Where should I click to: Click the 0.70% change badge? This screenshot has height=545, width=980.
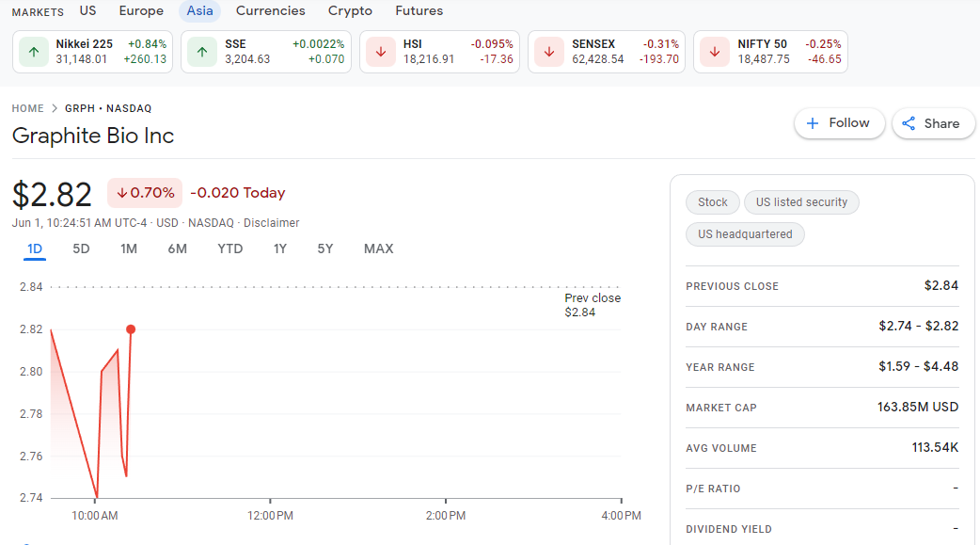tap(145, 193)
